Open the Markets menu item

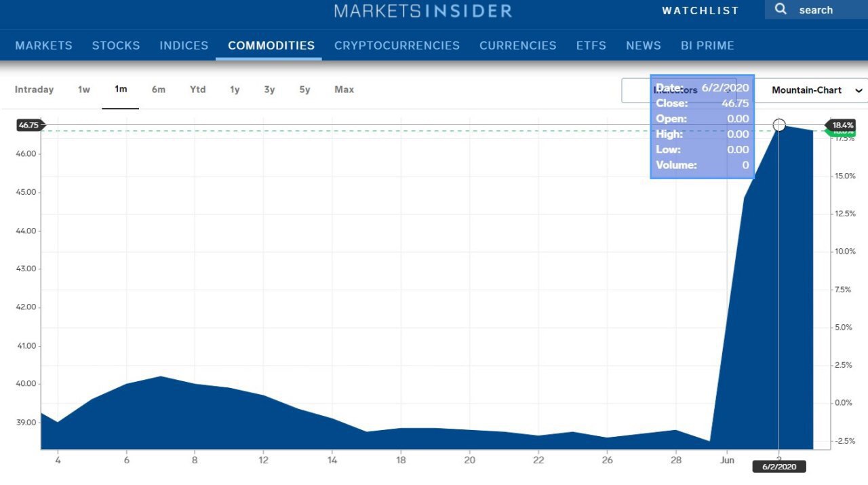click(43, 45)
